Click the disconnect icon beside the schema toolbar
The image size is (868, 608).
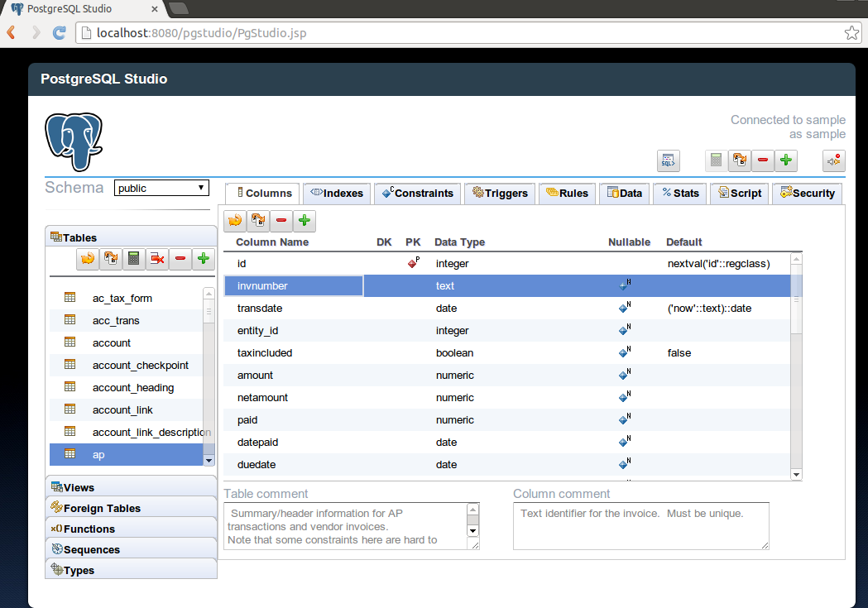coord(833,160)
